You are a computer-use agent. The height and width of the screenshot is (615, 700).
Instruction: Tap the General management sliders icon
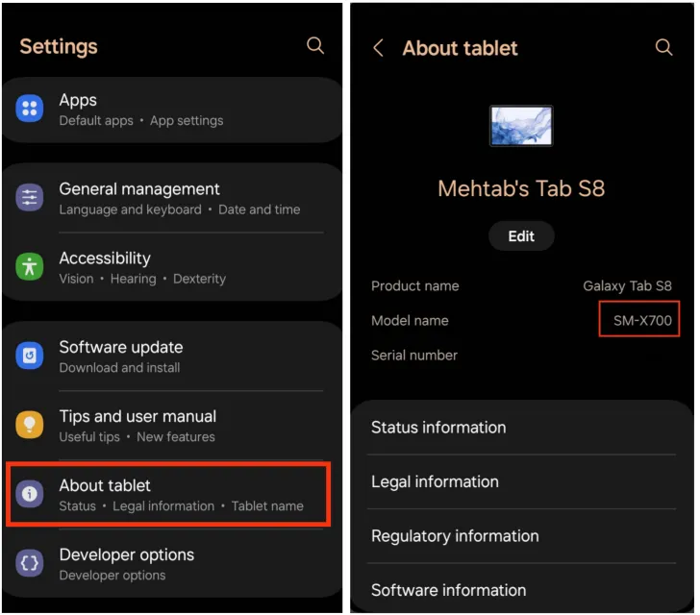(30, 197)
